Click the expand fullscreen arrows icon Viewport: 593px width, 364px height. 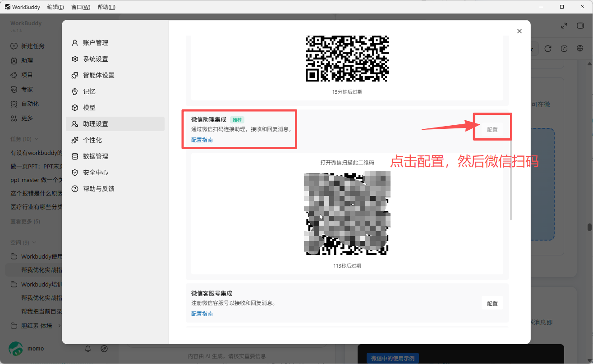pos(564,26)
